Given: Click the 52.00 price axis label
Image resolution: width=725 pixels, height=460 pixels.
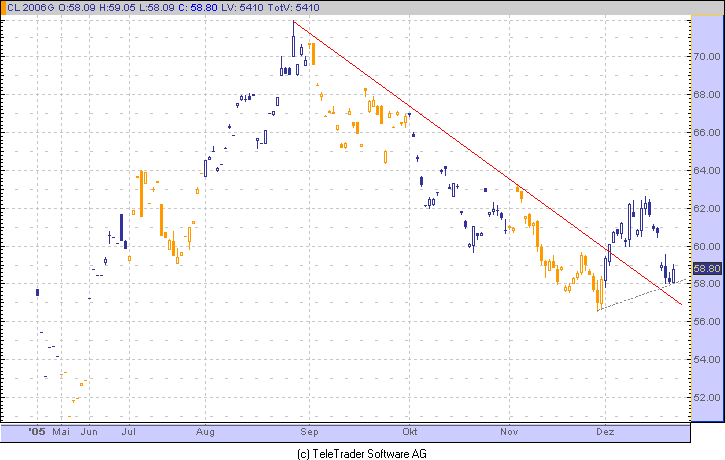Looking at the screenshot, I should point(707,397).
